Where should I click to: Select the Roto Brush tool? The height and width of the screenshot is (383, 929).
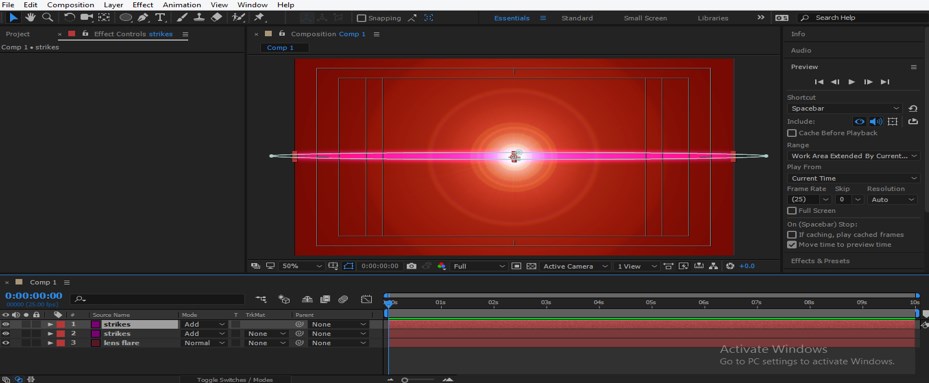pos(238,18)
